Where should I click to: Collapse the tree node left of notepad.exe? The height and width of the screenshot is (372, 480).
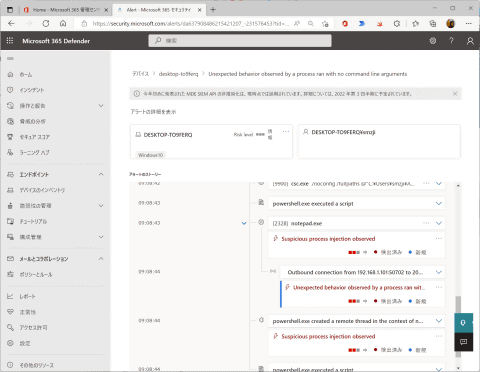[244, 223]
